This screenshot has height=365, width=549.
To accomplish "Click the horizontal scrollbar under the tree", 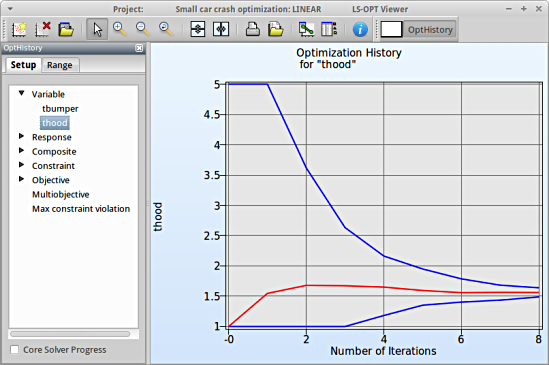I will tap(70, 334).
